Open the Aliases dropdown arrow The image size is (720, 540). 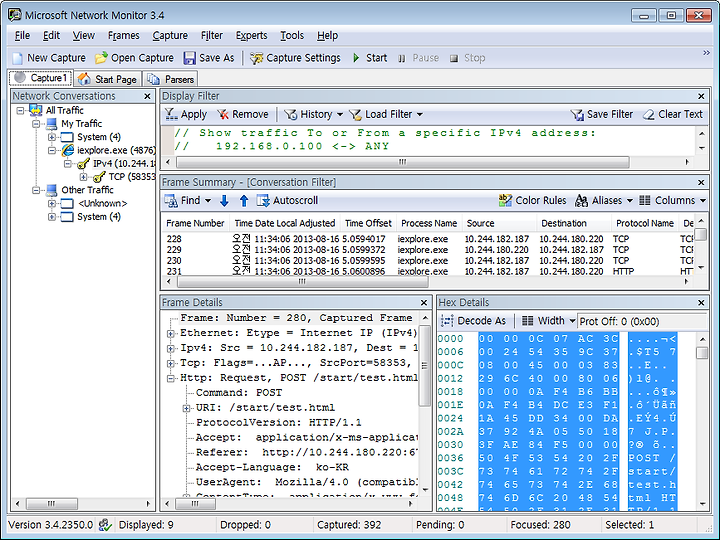[x=630, y=201]
